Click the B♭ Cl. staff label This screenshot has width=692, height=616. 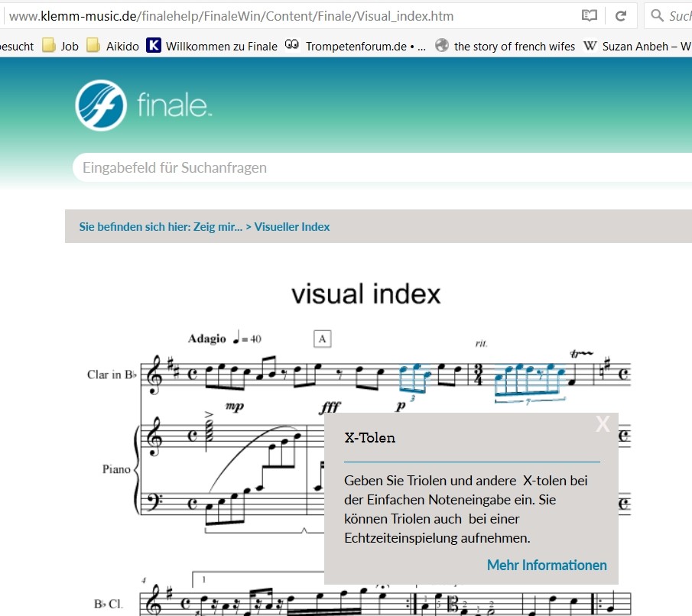coord(108,604)
